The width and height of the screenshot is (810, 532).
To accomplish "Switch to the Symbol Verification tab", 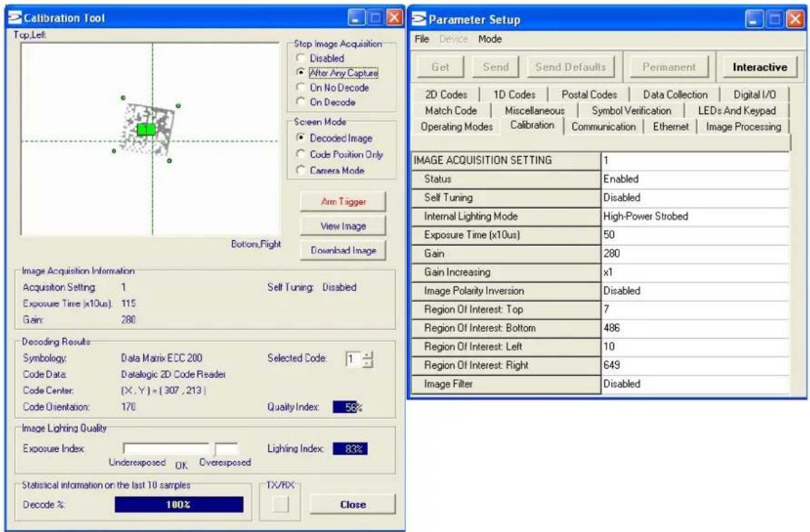I will (631, 111).
